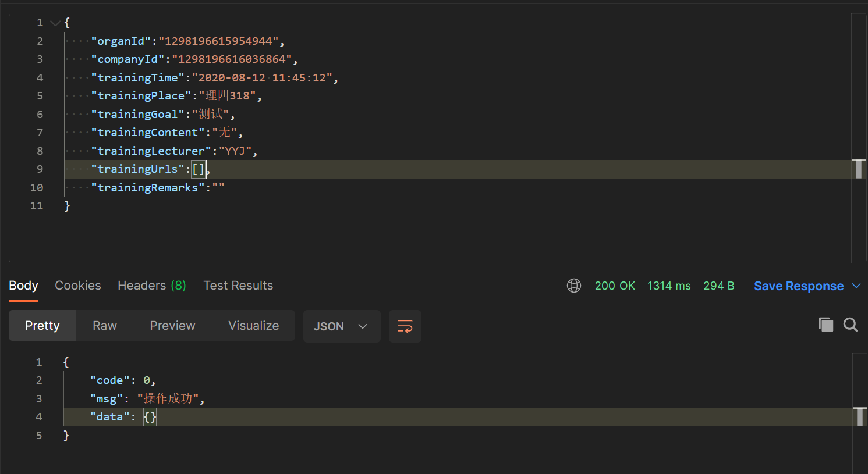Toggle the wrap lines icon button
The image size is (868, 474).
pos(405,326)
